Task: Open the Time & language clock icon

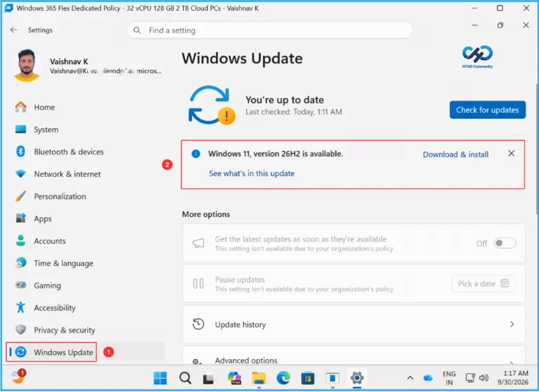Action: (21, 263)
